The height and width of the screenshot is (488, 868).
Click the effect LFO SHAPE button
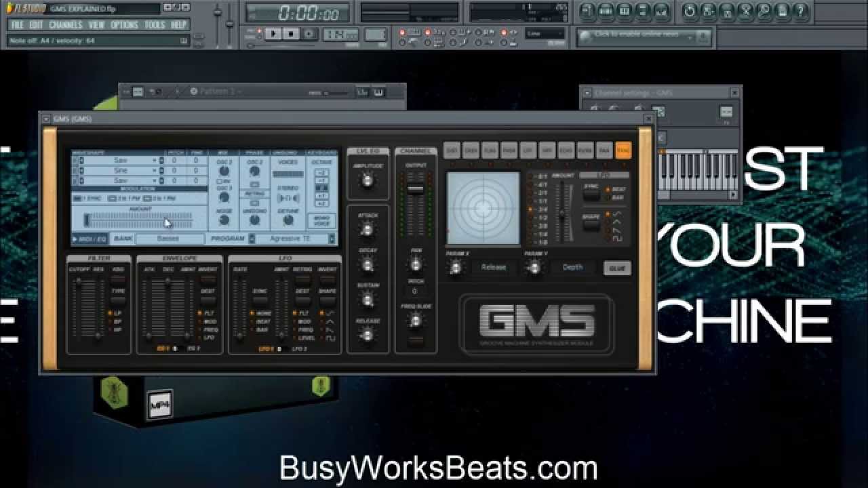[x=591, y=226]
